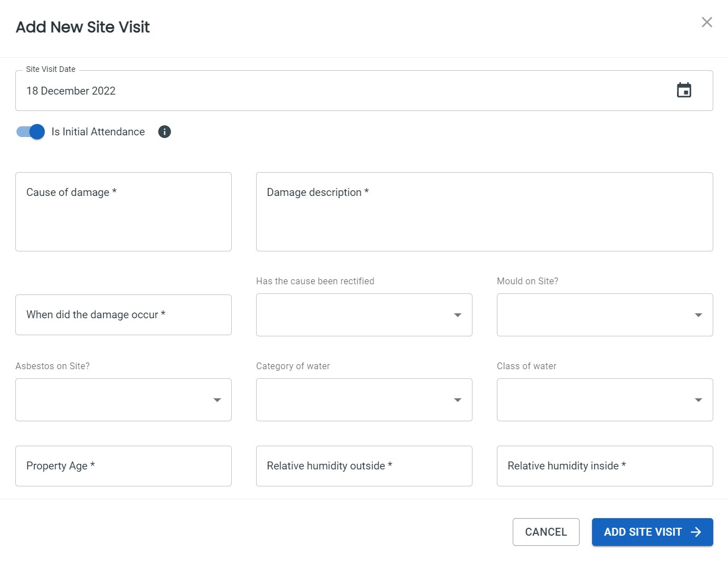Click the info icon beside Is Initial Attendance
728x564 pixels.
click(x=164, y=132)
